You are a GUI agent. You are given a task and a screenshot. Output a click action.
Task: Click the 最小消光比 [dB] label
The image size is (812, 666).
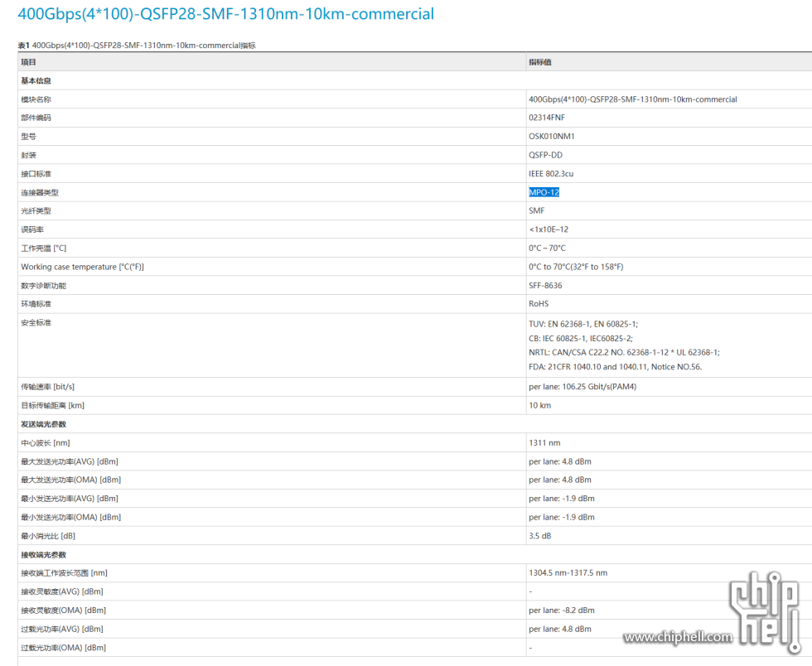pos(48,537)
